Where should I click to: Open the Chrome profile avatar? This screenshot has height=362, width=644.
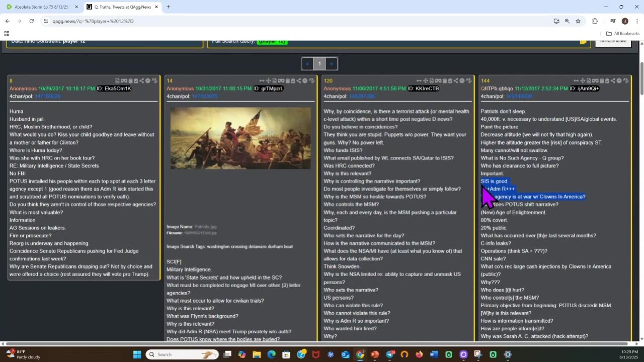625,21
